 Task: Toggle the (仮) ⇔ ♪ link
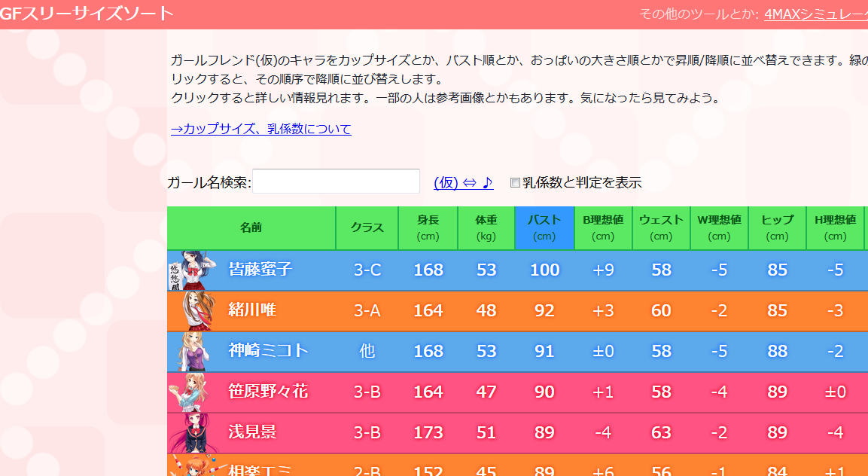click(463, 182)
